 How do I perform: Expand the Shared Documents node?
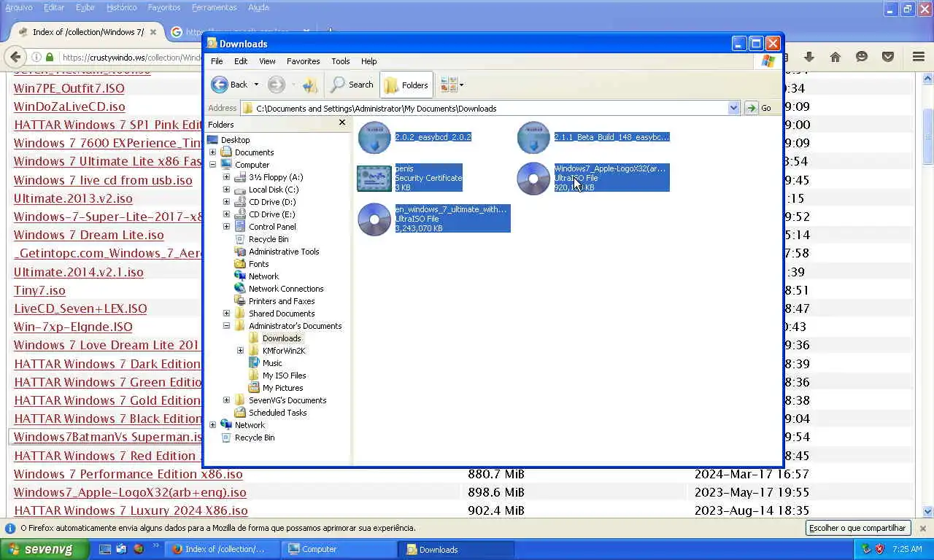click(x=226, y=314)
